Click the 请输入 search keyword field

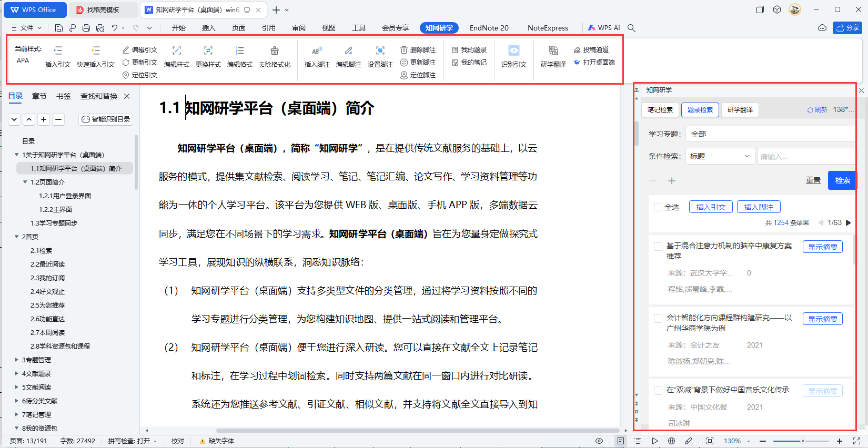coord(805,157)
